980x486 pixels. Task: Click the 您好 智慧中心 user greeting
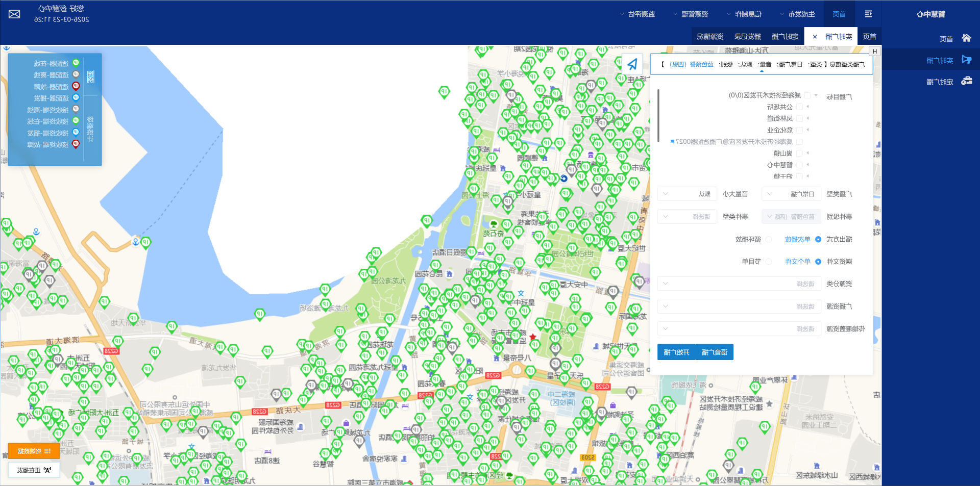[x=61, y=9]
